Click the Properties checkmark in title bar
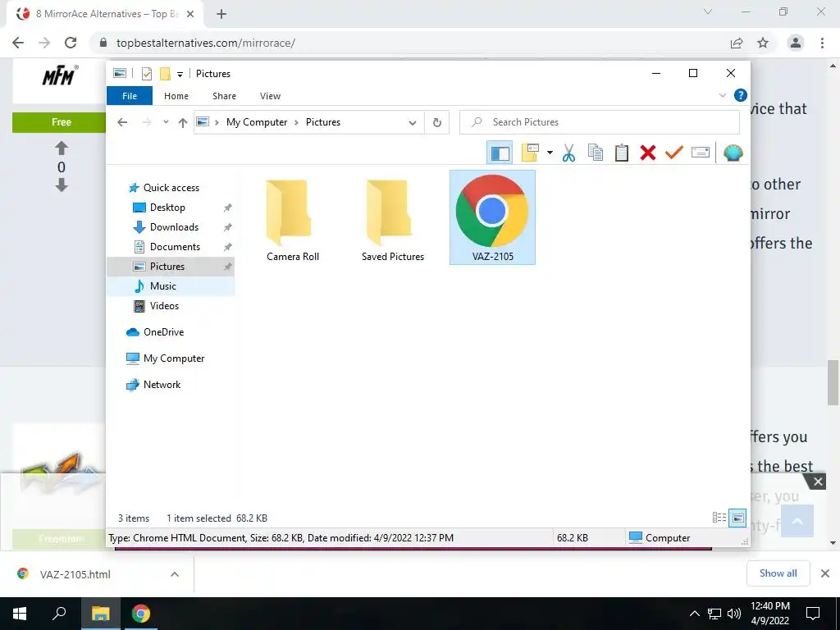840x630 pixels. point(147,73)
